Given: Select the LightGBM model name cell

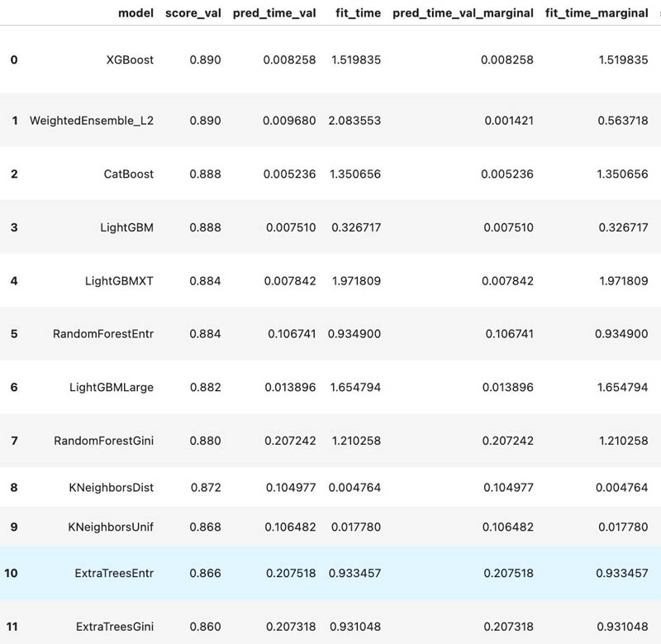Looking at the screenshot, I should [127, 227].
